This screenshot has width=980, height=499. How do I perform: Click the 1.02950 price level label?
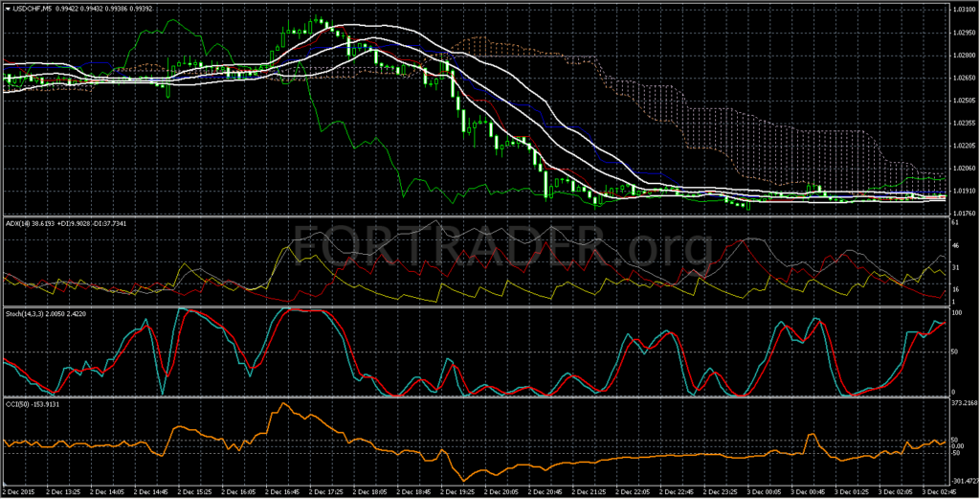tap(963, 33)
